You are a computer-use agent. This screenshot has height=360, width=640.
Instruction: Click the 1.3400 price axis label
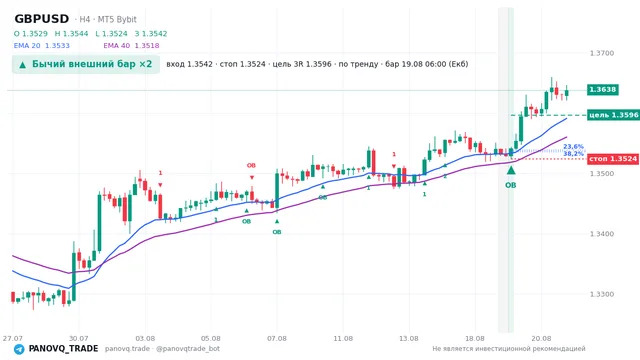point(602,234)
